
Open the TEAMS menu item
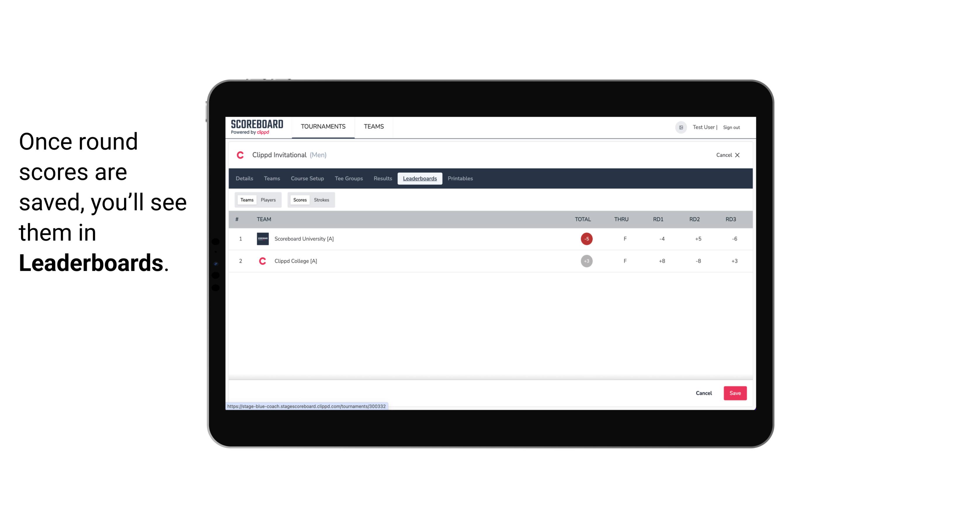374,127
